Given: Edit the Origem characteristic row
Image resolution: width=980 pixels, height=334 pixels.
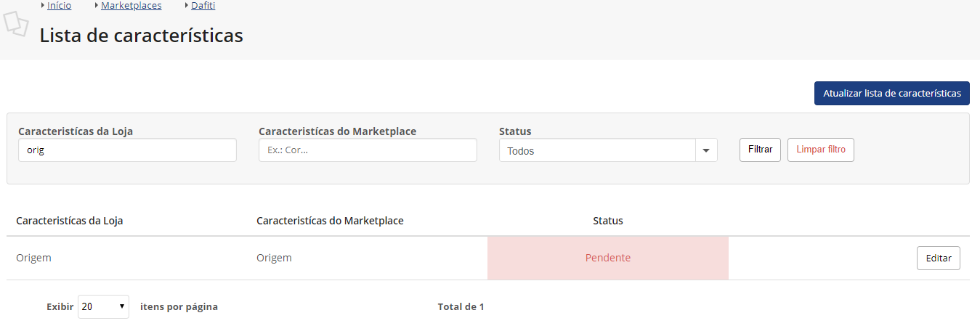Looking at the screenshot, I should point(938,258).
